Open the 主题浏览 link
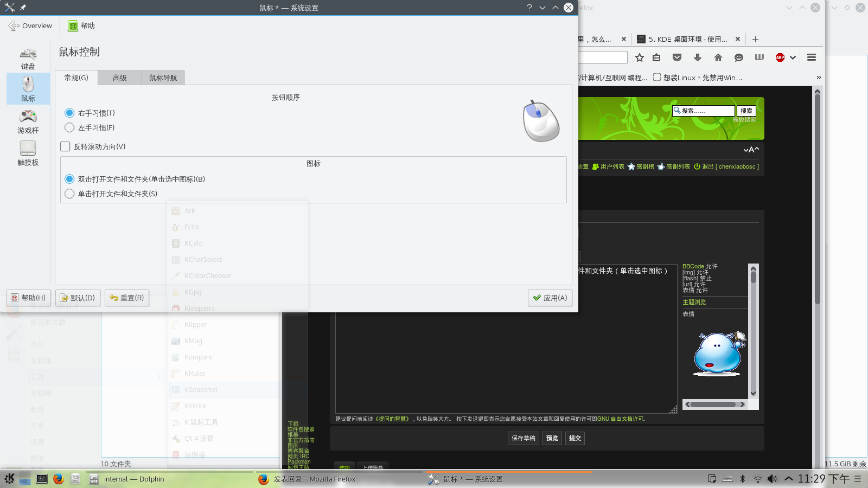The height and width of the screenshot is (488, 868). pyautogui.click(x=694, y=302)
